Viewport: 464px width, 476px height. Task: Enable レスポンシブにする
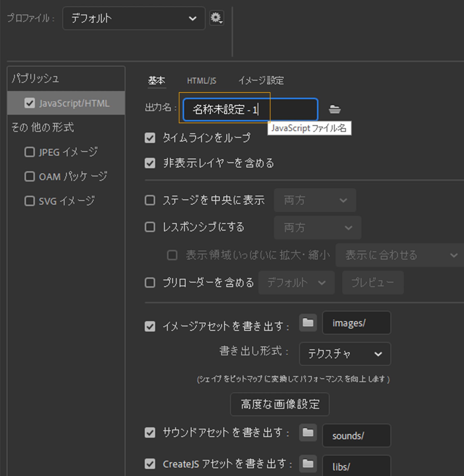[x=150, y=227]
